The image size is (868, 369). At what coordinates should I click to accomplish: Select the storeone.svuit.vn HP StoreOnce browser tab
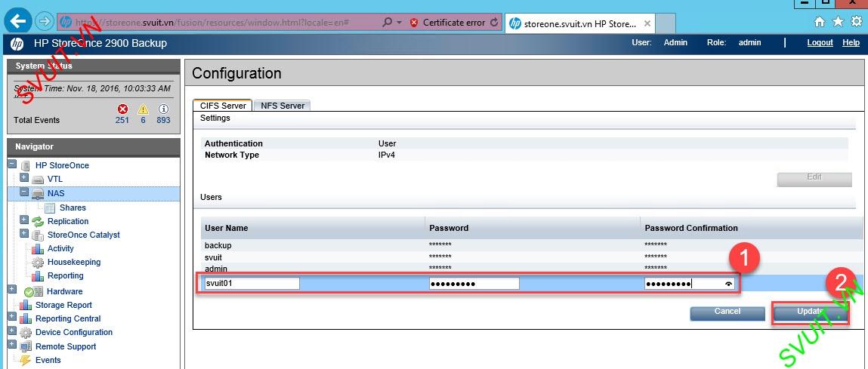tap(579, 24)
